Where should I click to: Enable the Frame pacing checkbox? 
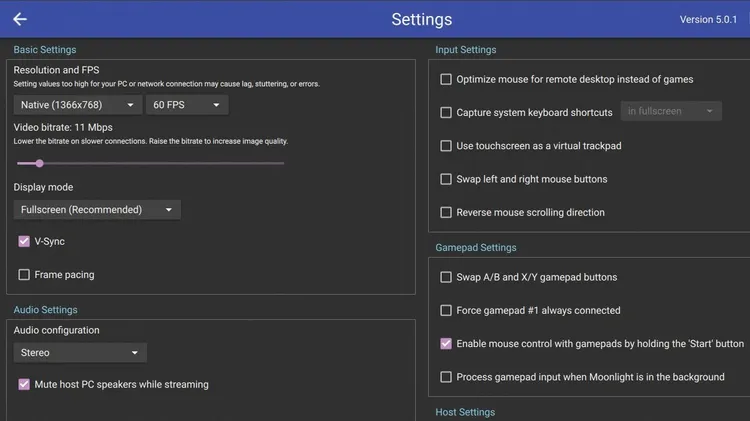[24, 275]
